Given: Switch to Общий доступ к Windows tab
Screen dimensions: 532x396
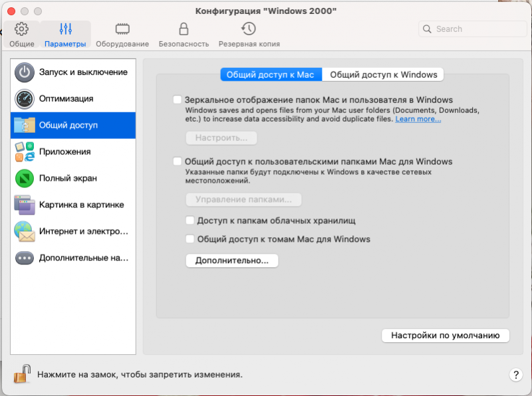Looking at the screenshot, I should coord(384,74).
